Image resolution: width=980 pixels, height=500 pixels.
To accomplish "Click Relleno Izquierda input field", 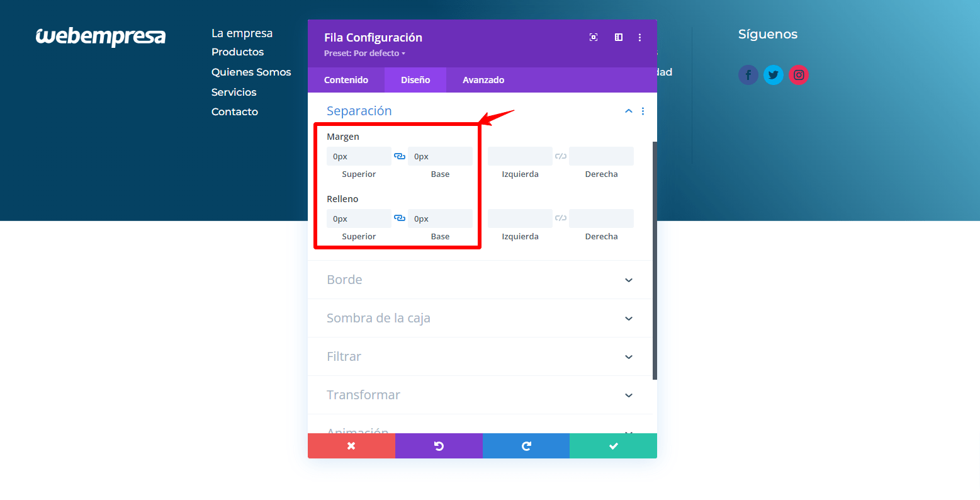I will (x=520, y=219).
